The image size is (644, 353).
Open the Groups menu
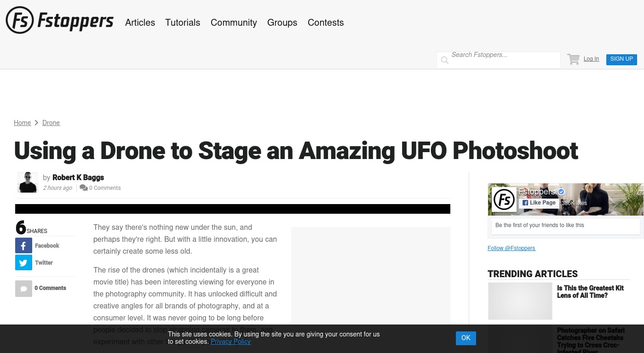click(282, 23)
